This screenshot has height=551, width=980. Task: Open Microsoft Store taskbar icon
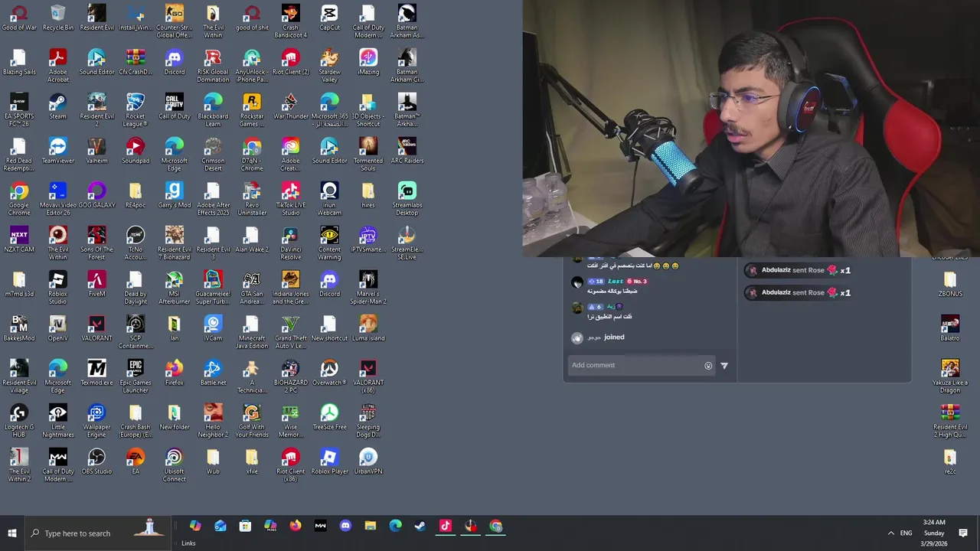coord(245,526)
